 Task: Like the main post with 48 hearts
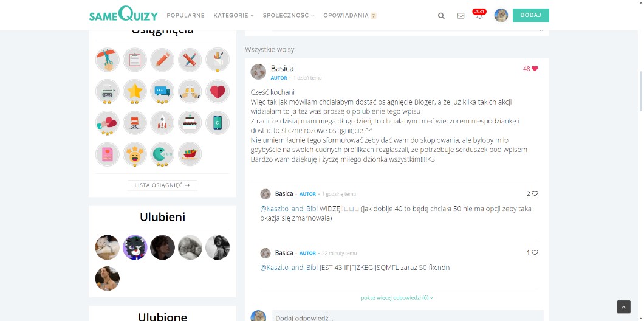535,69
